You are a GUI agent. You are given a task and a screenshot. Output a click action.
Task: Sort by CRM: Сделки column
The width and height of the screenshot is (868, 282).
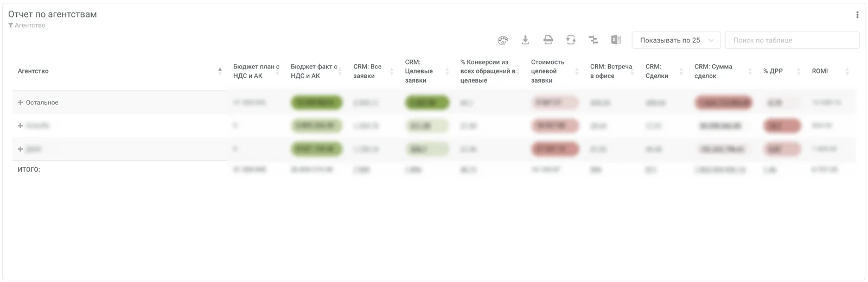656,71
